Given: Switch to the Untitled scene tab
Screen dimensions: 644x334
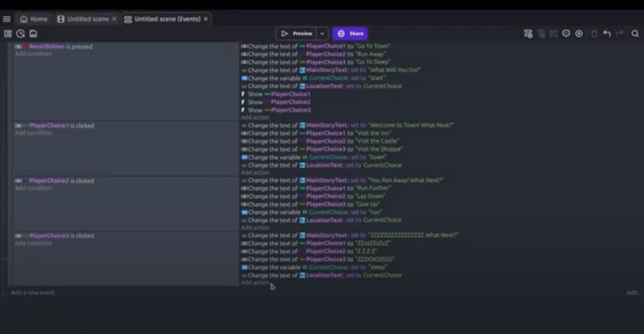Looking at the screenshot, I should [x=88, y=19].
